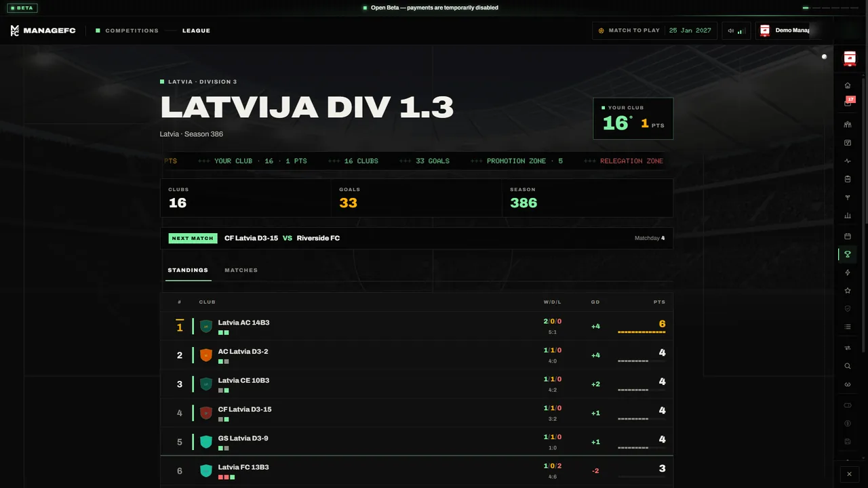This screenshot has width=868, height=488.
Task: Open the Latvia AC 14B3 club row
Action: click(x=416, y=327)
